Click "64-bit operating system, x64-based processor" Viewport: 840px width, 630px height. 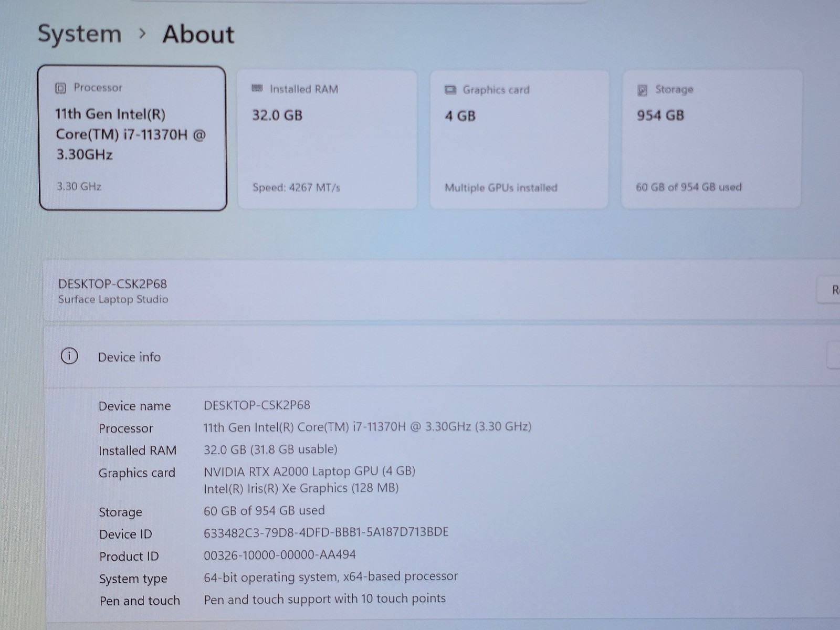(x=331, y=577)
